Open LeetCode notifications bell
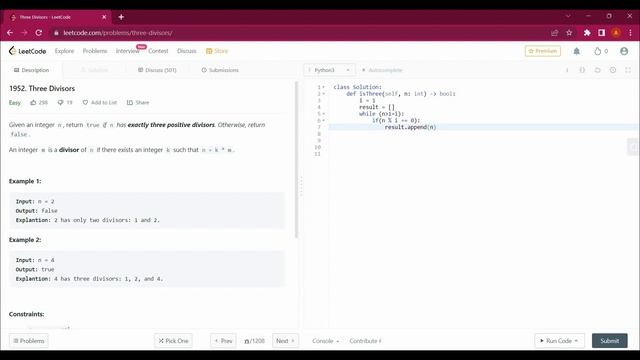The height and width of the screenshot is (360, 640). pos(576,51)
